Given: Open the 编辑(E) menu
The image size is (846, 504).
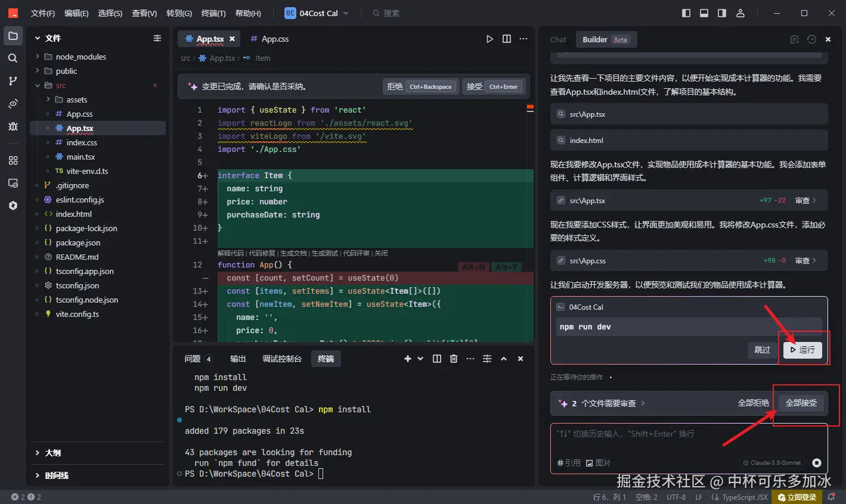Looking at the screenshot, I should [76, 13].
